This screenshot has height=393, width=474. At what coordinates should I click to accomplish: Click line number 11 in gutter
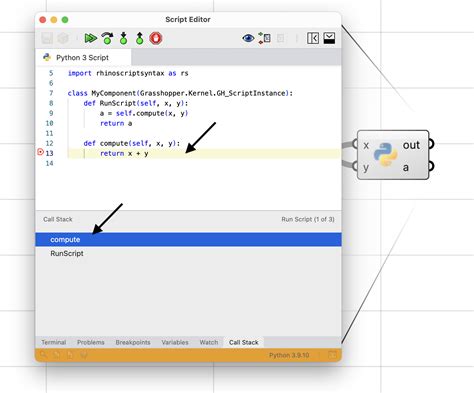pyautogui.click(x=49, y=133)
